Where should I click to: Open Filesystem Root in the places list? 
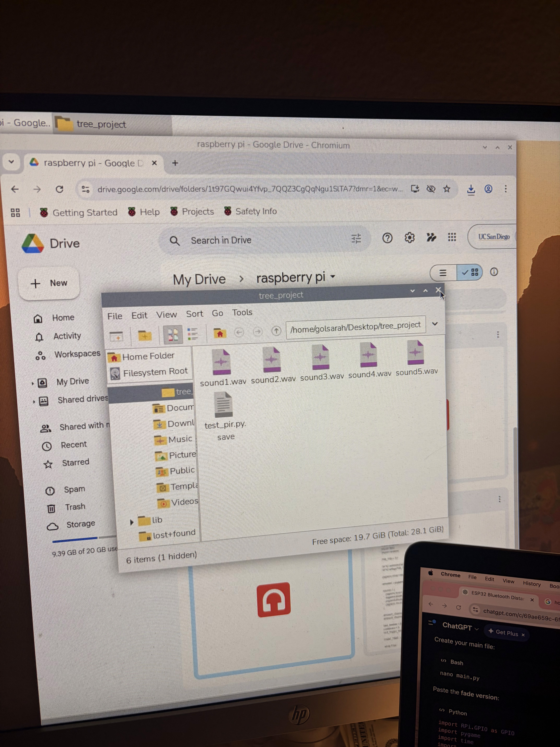tap(149, 372)
